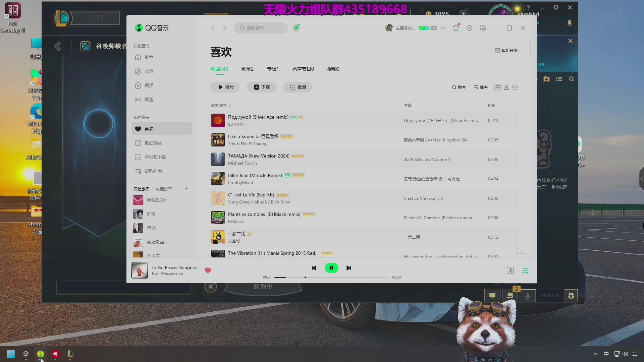The height and width of the screenshot is (362, 644).
Task: Click the listen-to-identify music icon beside search
Action: (x=296, y=27)
